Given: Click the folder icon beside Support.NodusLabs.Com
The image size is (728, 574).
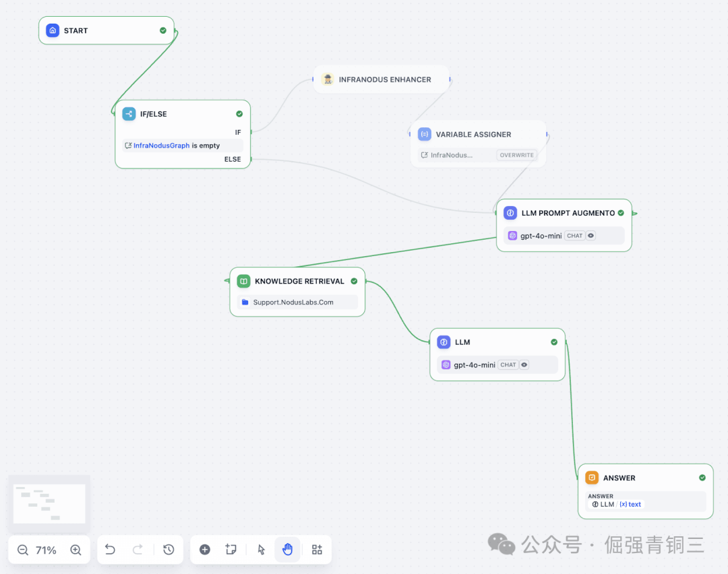Looking at the screenshot, I should pos(245,302).
